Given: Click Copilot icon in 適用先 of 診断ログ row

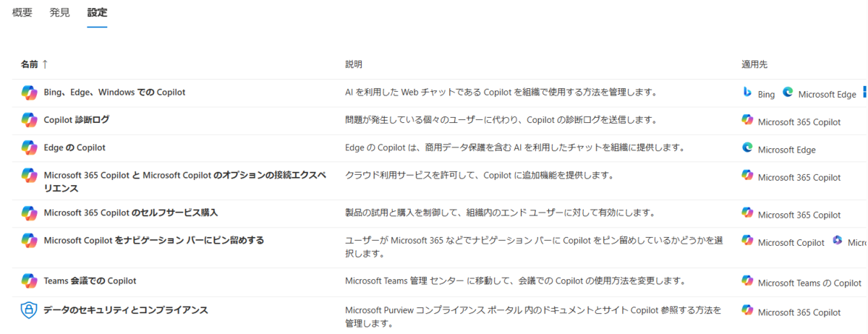Looking at the screenshot, I should click(747, 120).
